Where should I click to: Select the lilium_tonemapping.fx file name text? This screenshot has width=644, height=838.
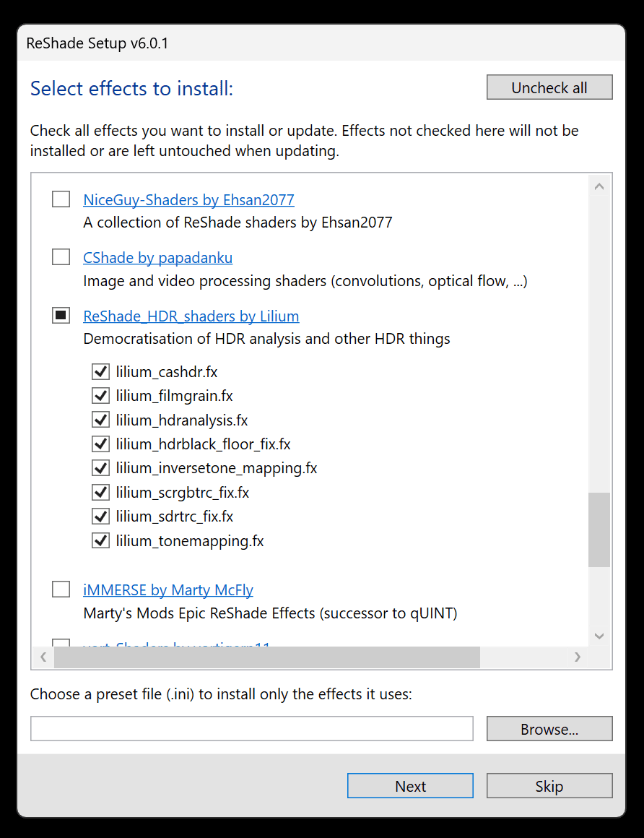(x=190, y=541)
